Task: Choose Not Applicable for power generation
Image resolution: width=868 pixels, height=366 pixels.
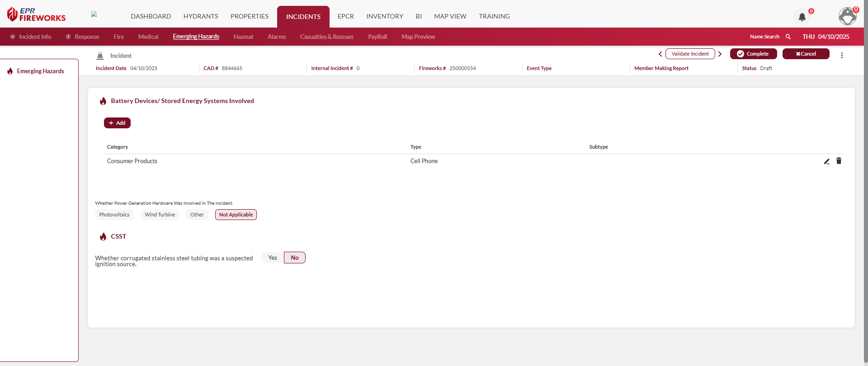Action: click(x=236, y=215)
